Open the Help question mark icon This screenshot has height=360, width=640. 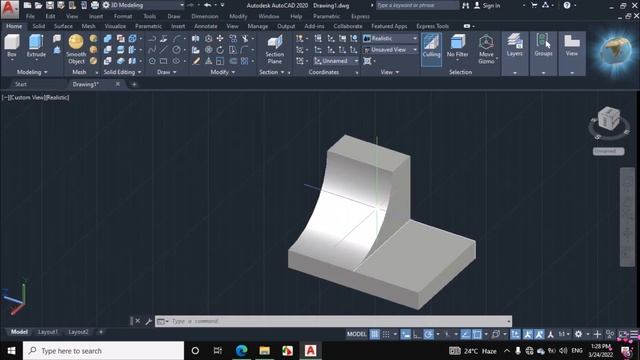coord(567,5)
